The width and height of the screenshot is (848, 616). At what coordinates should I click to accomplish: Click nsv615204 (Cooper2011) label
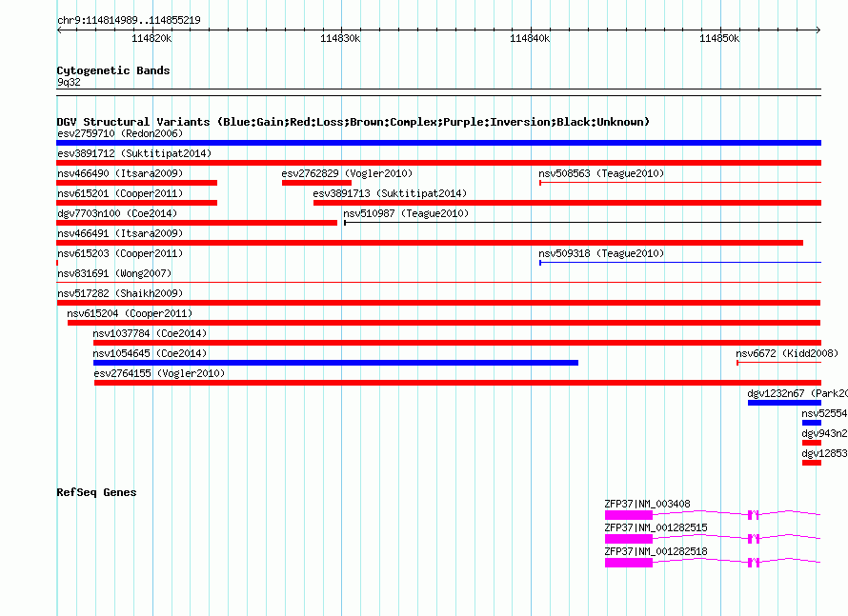tap(130, 313)
